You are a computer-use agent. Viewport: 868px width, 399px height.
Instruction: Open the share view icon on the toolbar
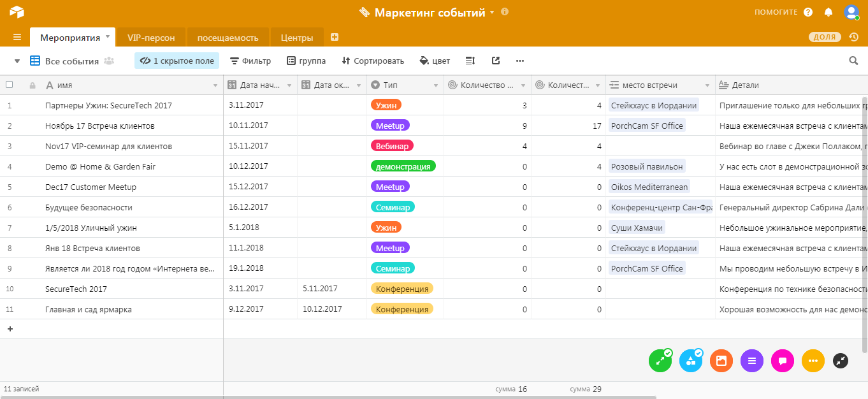pos(496,61)
